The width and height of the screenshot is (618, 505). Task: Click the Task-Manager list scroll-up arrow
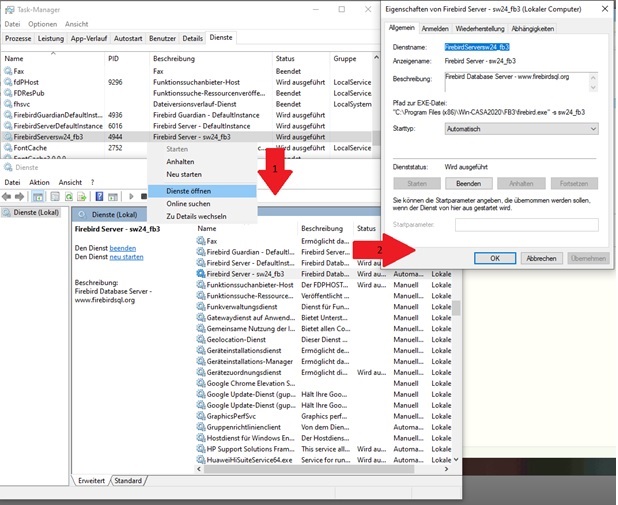pos(376,58)
